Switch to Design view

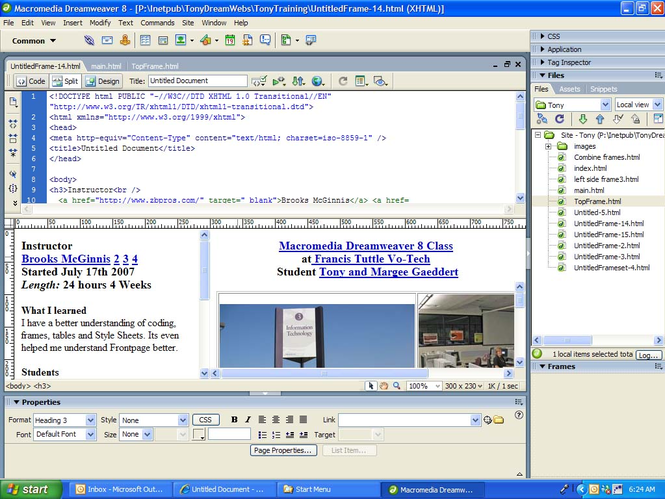pyautogui.click(x=104, y=81)
